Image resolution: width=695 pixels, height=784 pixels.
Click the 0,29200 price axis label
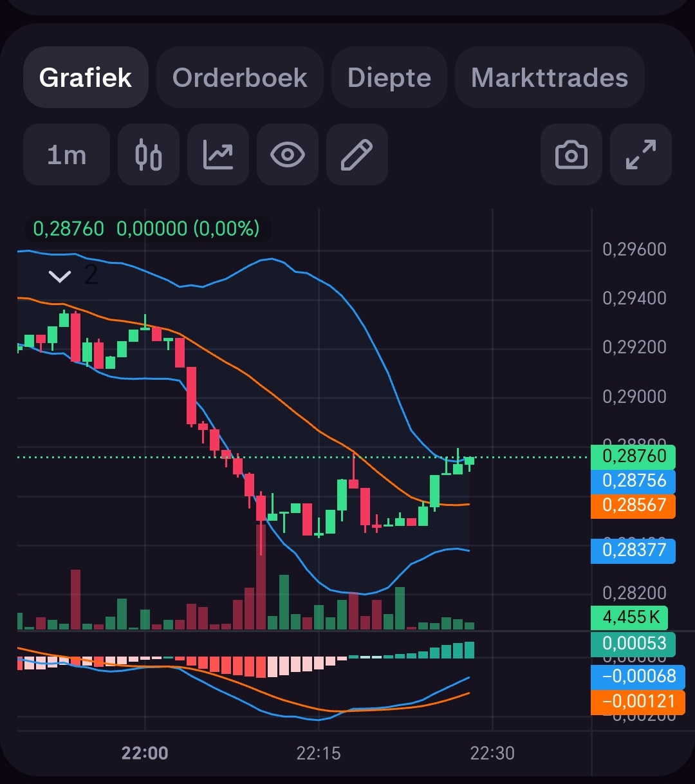635,348
